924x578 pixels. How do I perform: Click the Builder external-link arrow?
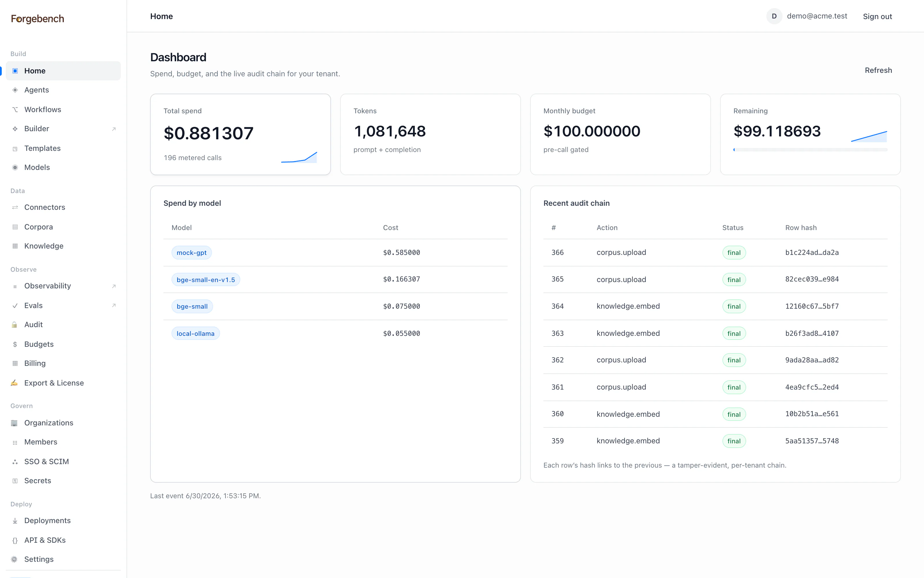coord(114,129)
